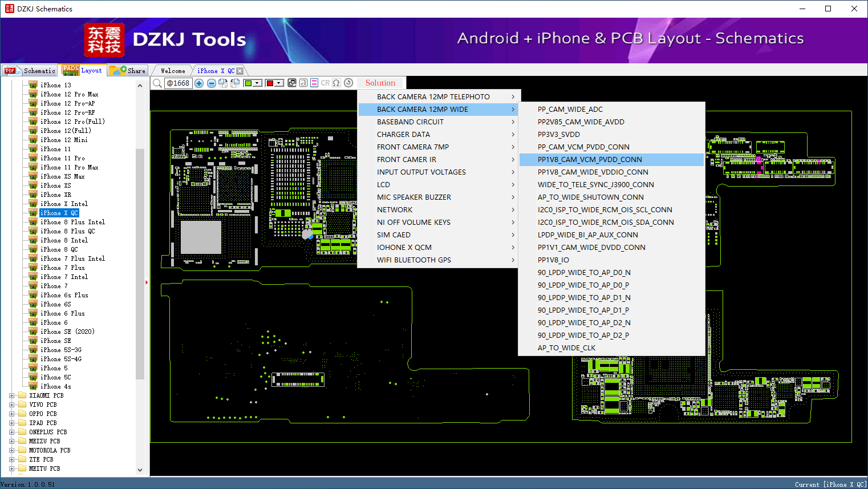Click the folder icon beside IPAD PCB

(x=22, y=423)
